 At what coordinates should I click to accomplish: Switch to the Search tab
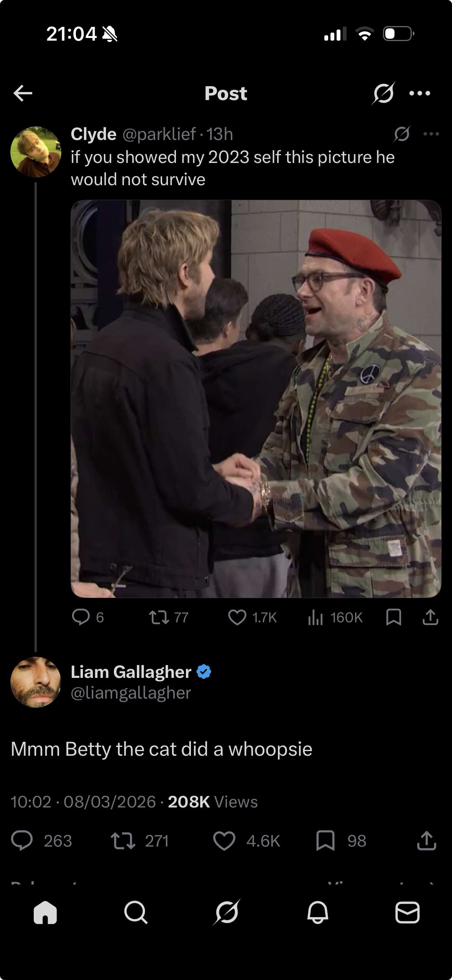point(136,913)
